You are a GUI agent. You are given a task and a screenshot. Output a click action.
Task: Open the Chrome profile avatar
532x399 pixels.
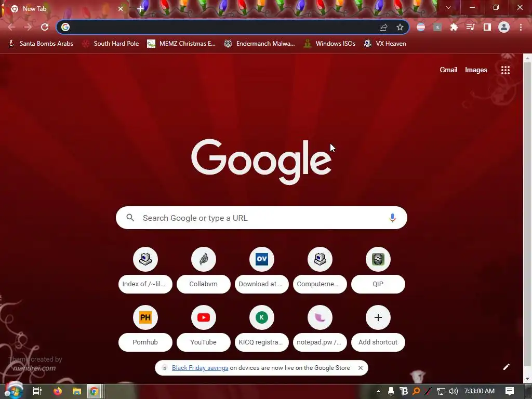click(504, 27)
